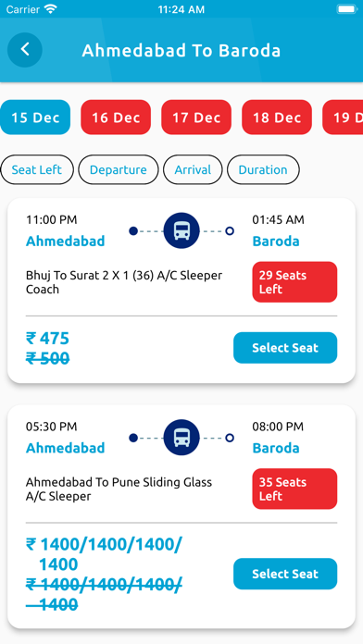Tap the back arrow icon
The image size is (363, 644).
(25, 50)
